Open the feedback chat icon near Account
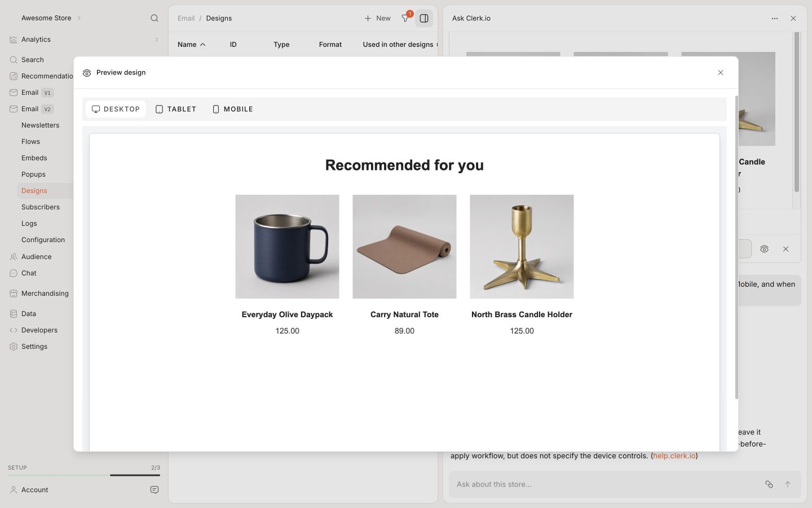 click(155, 490)
